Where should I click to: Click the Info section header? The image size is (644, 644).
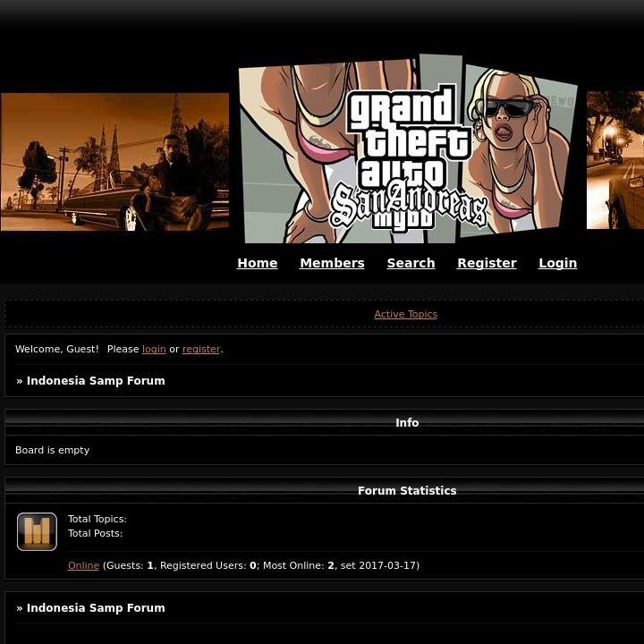(407, 423)
